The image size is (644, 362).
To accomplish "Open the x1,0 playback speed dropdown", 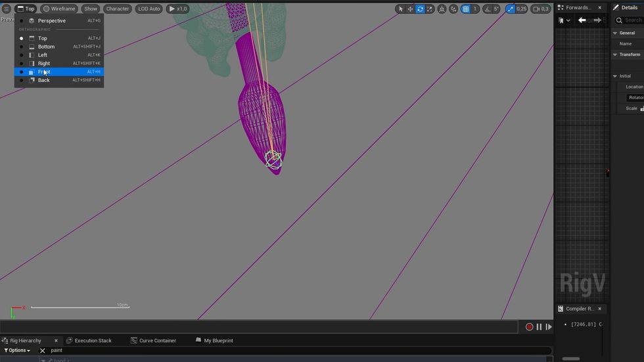I will 178,9.
